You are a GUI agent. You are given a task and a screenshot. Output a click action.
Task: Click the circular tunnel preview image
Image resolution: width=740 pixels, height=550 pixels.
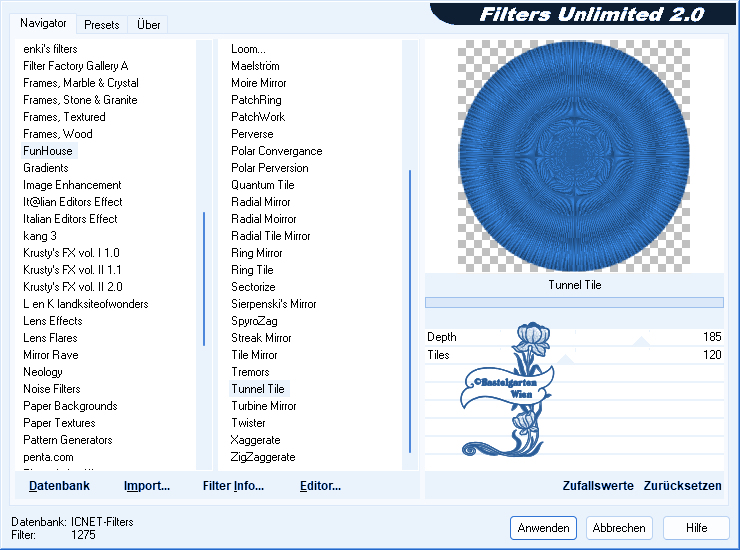coord(574,154)
